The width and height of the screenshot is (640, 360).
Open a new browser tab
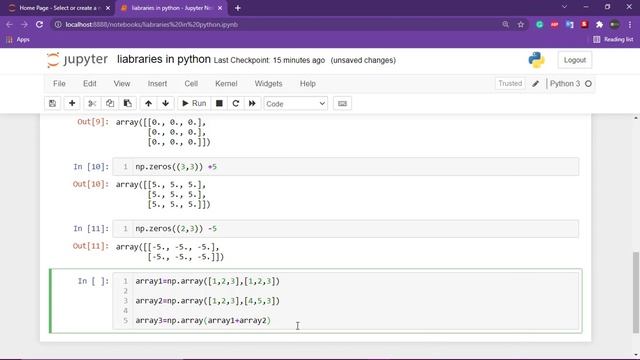coord(238,8)
